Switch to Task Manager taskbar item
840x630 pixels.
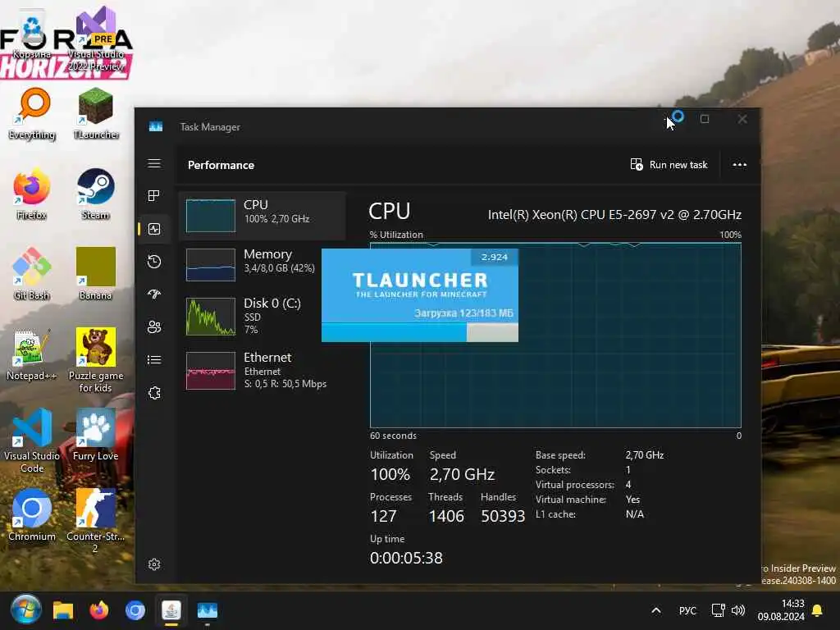(x=208, y=610)
